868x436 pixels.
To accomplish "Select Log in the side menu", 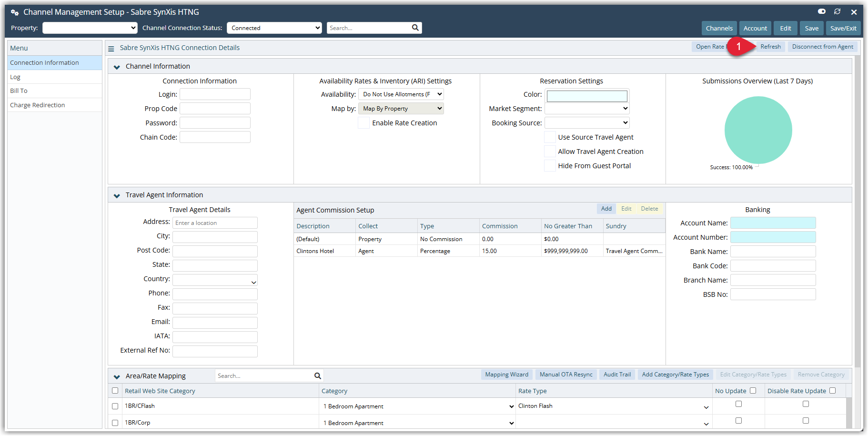I will pos(55,77).
